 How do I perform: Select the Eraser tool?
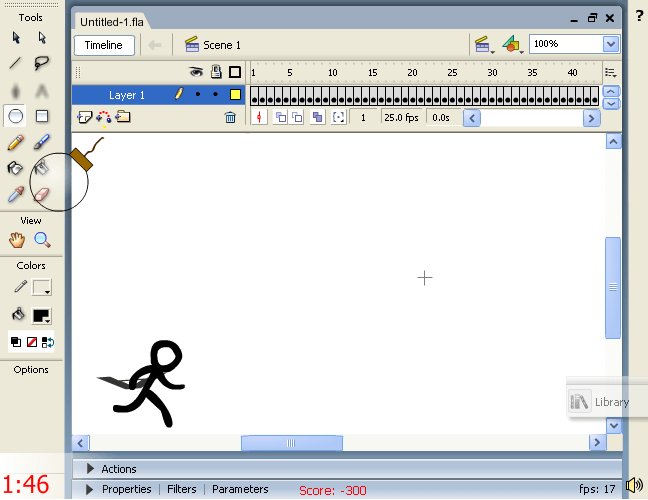pos(42,194)
